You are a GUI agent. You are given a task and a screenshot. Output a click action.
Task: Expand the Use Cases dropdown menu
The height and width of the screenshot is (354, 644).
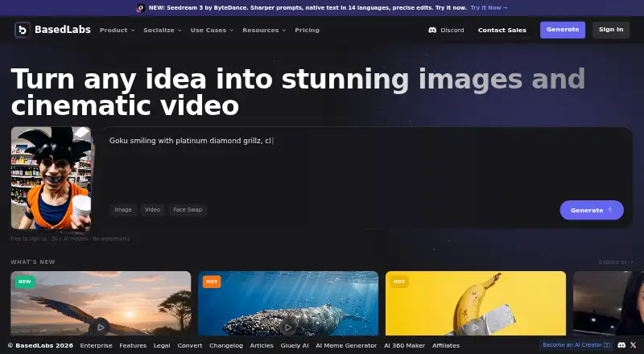[212, 30]
